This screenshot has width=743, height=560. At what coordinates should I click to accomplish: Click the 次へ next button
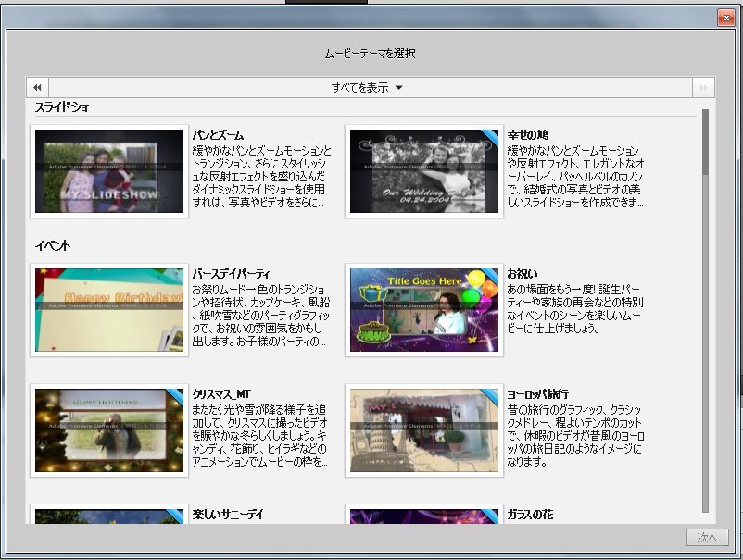tap(707, 537)
